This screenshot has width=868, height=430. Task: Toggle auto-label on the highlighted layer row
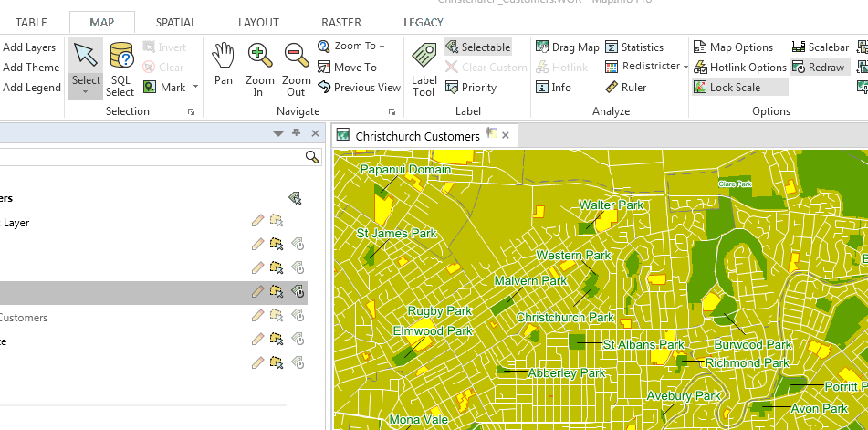click(298, 291)
